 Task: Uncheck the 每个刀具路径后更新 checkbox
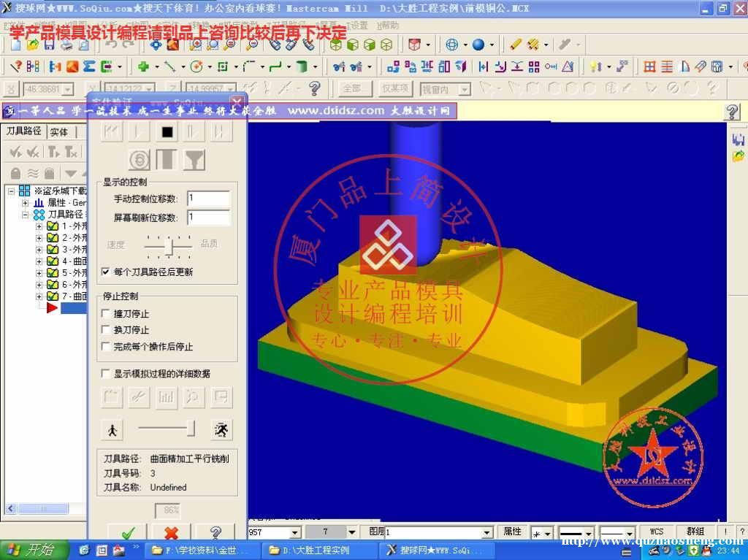[x=106, y=272]
